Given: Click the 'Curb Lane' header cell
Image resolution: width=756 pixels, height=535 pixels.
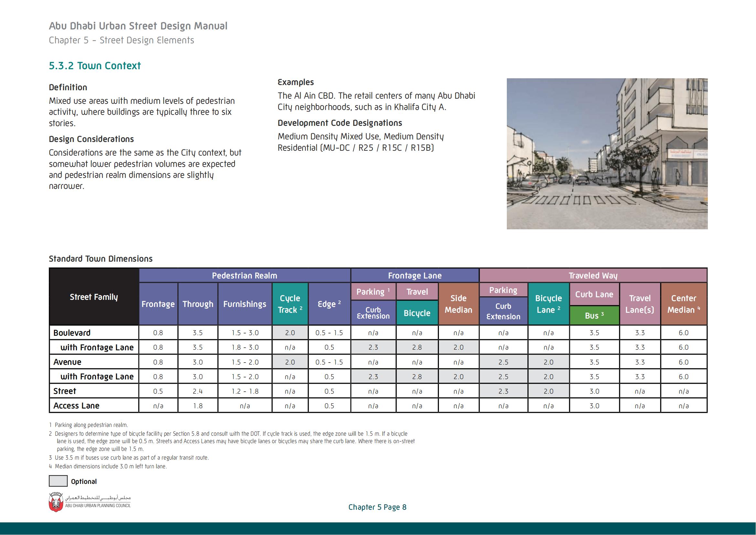Looking at the screenshot, I should click(594, 294).
